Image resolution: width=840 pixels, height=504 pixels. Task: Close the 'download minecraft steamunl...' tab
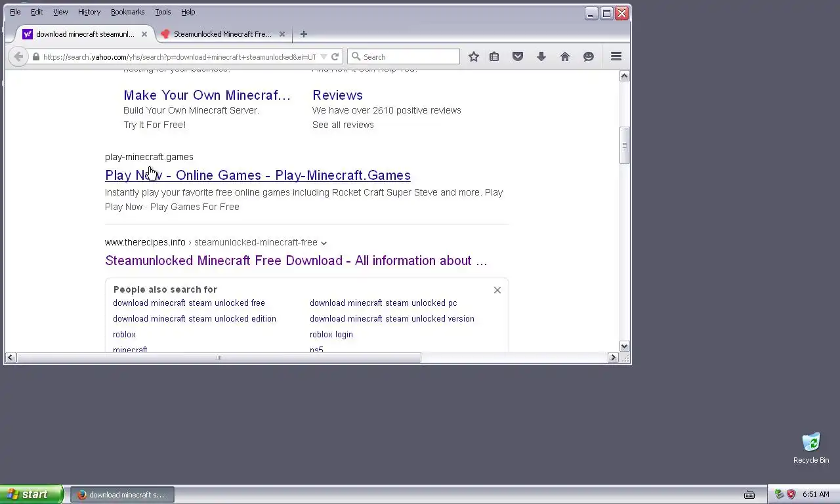[144, 34]
